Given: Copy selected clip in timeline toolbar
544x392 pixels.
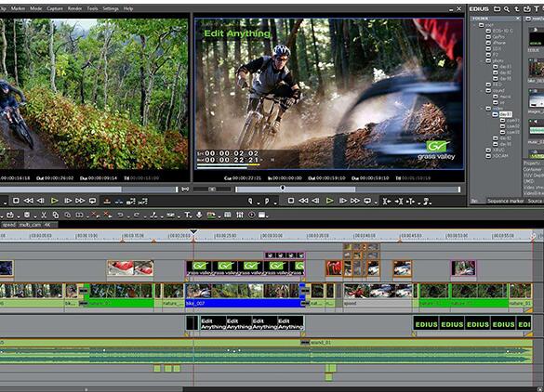Looking at the screenshot, I should [56, 216].
